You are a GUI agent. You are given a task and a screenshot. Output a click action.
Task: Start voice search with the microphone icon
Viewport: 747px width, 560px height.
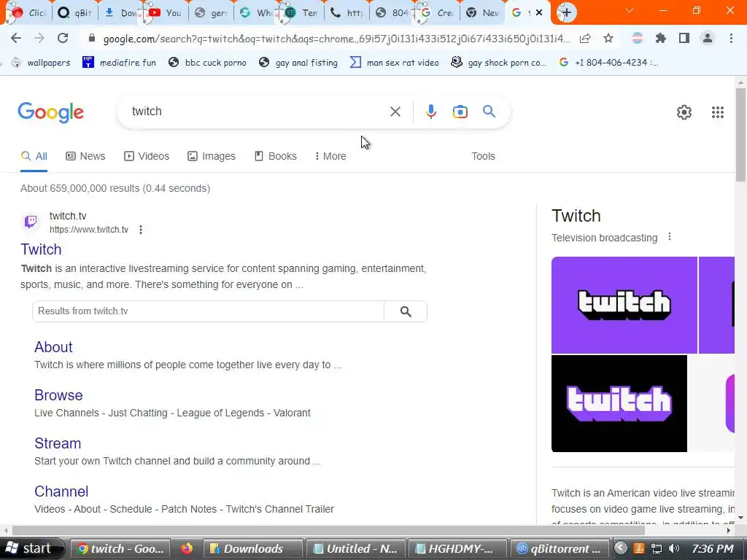coord(430,112)
